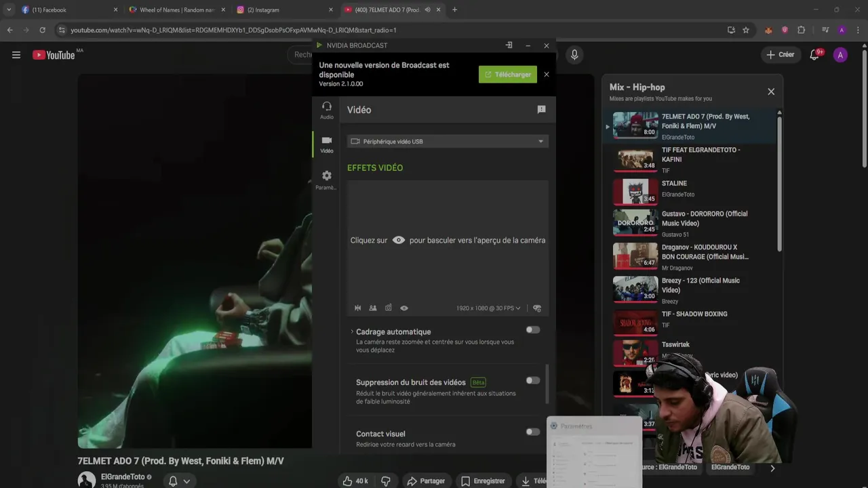Click the Mix playlist panel scrollbar
This screenshot has height=488, width=868.
click(779, 183)
